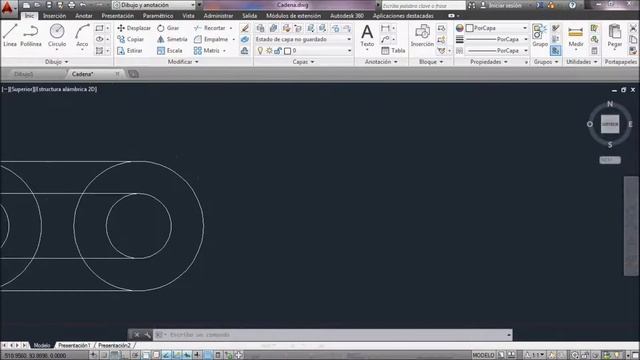Viewport: 640px width, 360px height.
Task: Click the Escala tool
Action: click(x=169, y=51)
